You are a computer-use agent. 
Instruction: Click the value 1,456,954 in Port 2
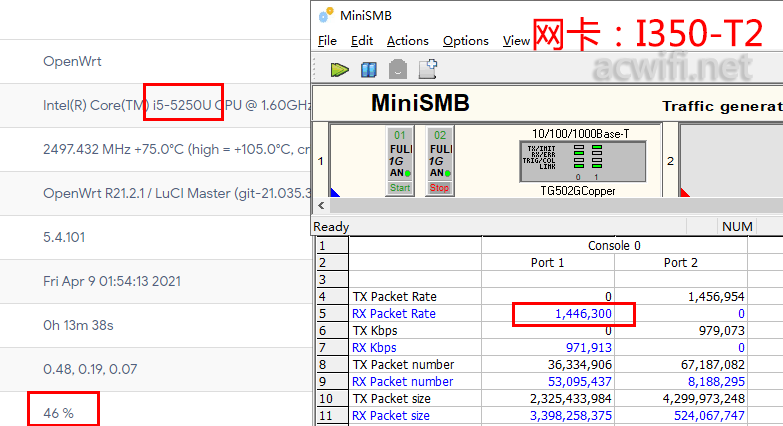716,297
